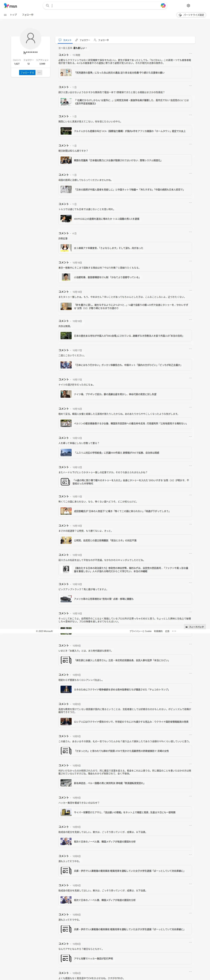210x980 pixels.
Task: Open options for the いまどき「お嫁入り」 comment
Action: (x=190, y=644)
